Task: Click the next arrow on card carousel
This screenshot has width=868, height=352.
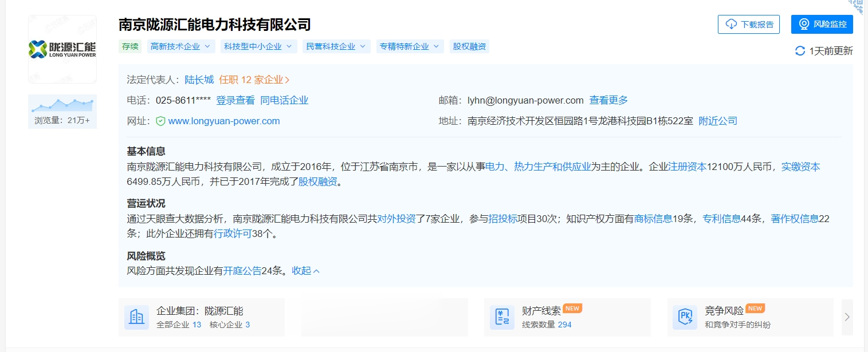Action: [847, 317]
